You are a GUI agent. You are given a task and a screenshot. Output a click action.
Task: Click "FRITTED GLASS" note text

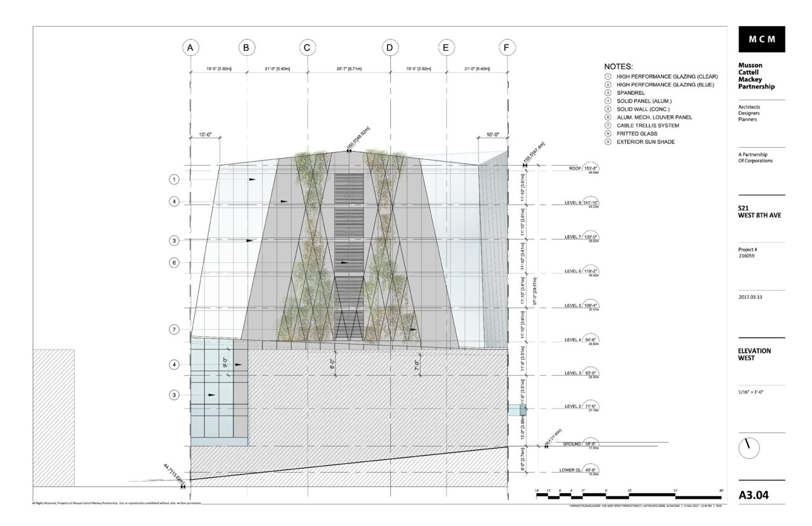click(637, 134)
